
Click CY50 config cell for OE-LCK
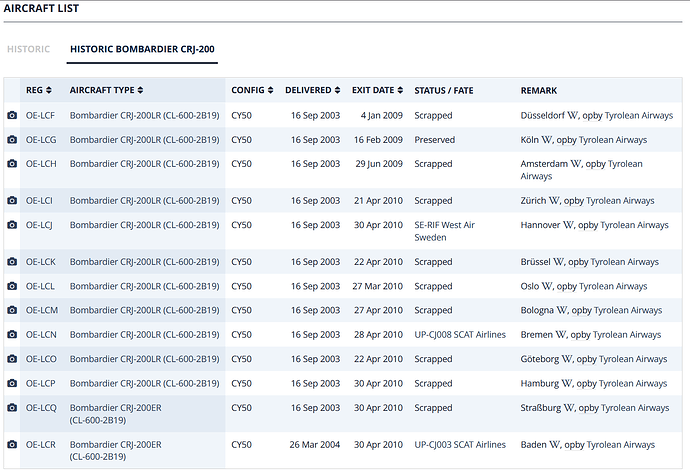[x=242, y=262]
